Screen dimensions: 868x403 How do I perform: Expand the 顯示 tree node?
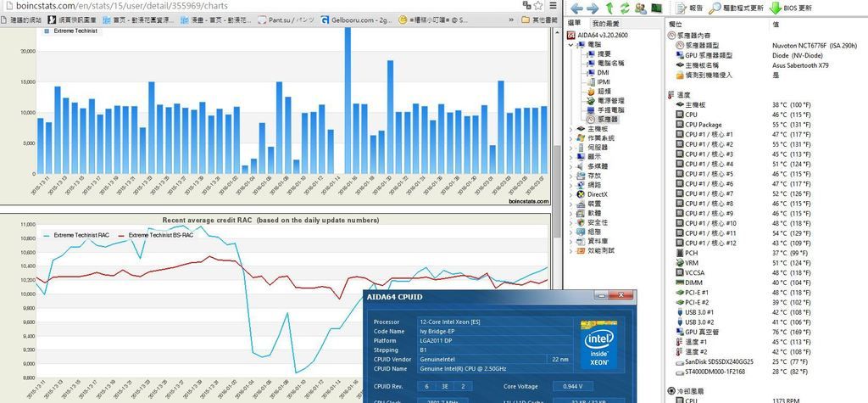click(571, 157)
